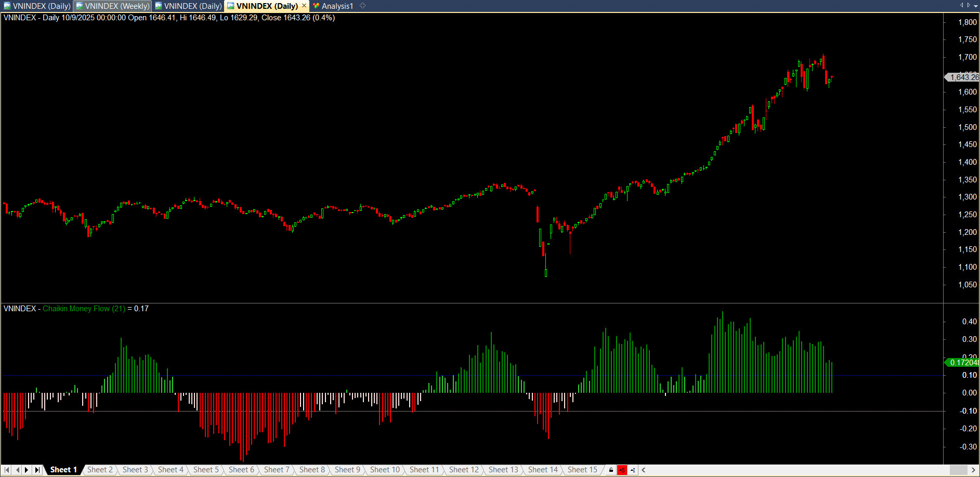This screenshot has height=477, width=980.
Task: Jump to the first sheet using the arrow
Action: pyautogui.click(x=7, y=470)
